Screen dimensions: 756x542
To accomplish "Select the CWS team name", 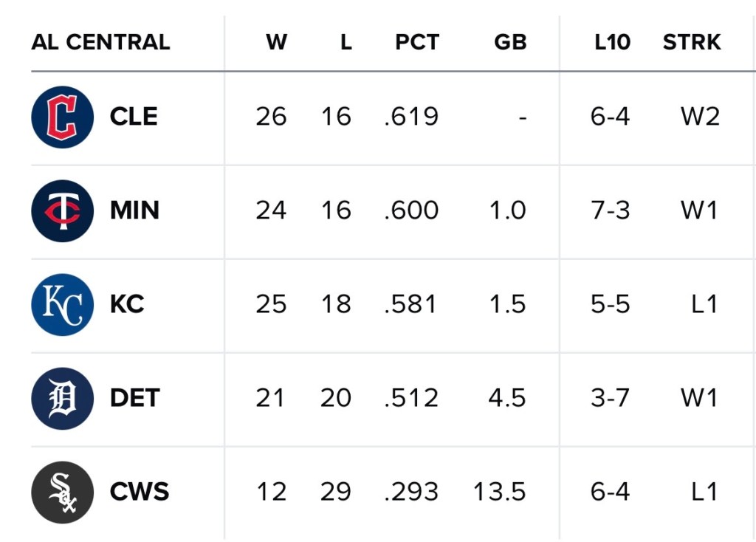I will (139, 492).
